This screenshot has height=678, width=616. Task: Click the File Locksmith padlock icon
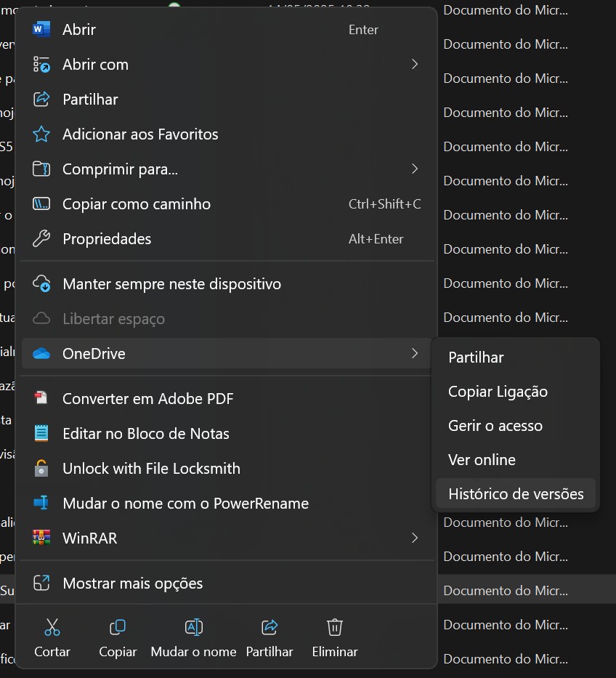(41, 469)
